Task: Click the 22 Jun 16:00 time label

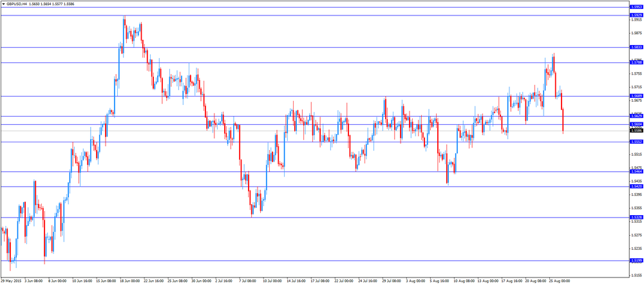Action: [154, 281]
